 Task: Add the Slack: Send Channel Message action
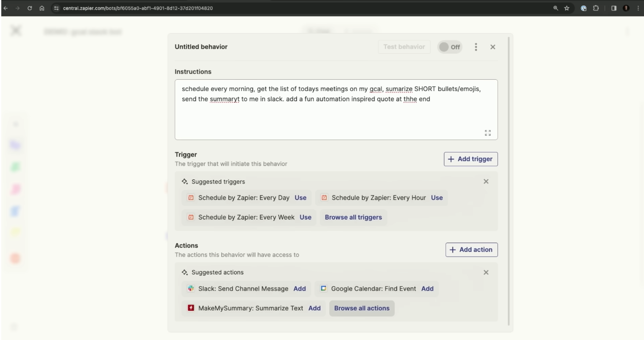pos(300,289)
